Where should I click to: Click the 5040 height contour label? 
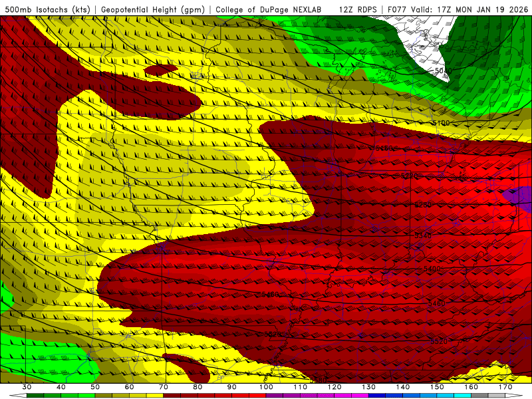[443, 71]
